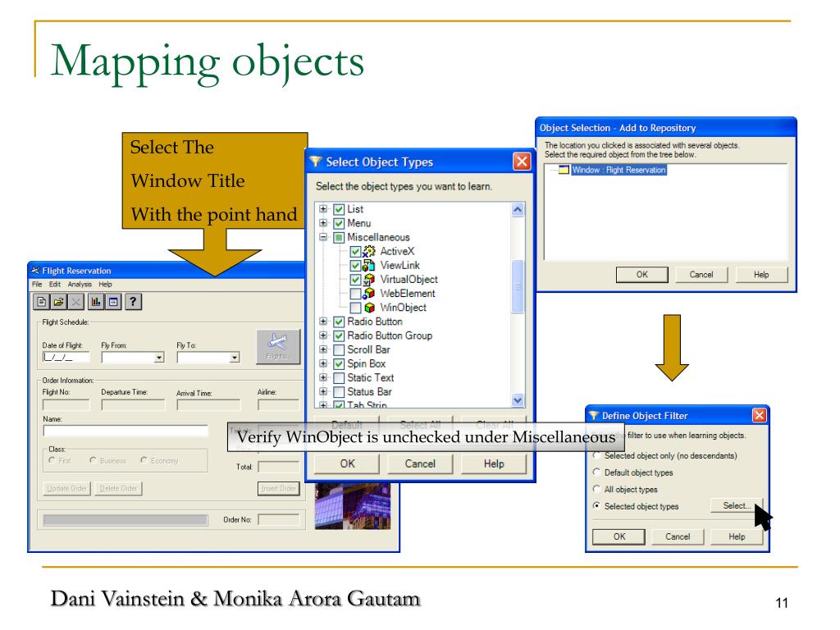Screen dimensions: 840x630
Task: Click the Flights airplane button
Action: tap(277, 347)
